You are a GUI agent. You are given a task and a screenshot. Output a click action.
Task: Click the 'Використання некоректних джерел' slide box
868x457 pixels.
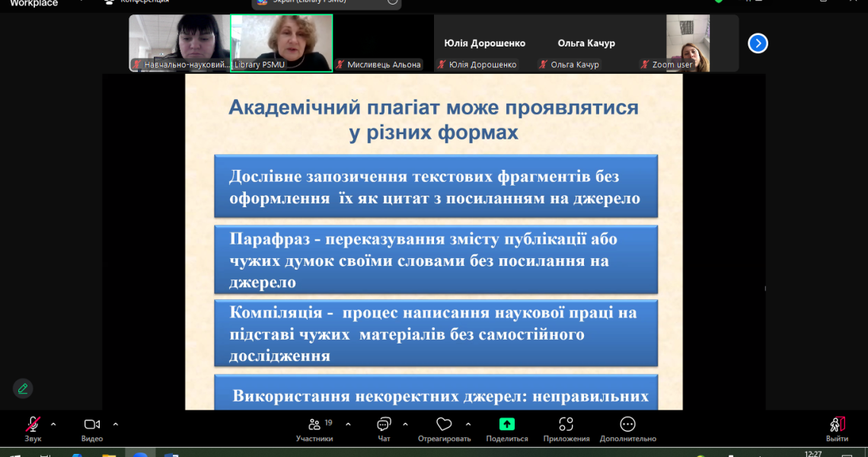(x=436, y=393)
